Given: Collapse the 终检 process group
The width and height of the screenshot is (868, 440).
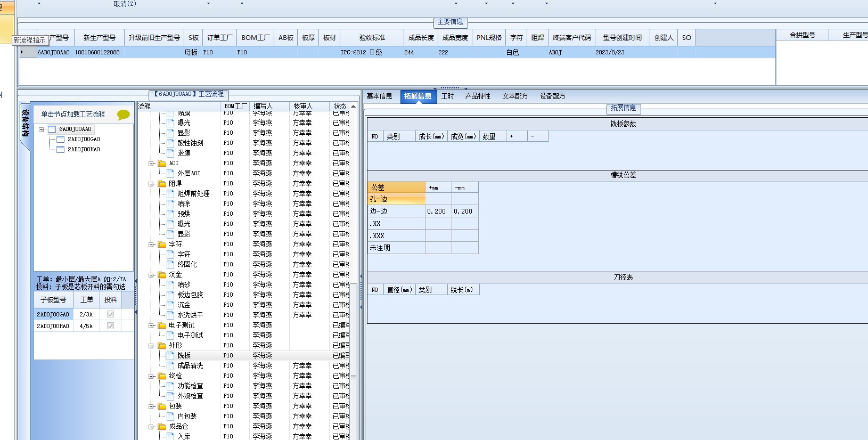Looking at the screenshot, I should [x=152, y=376].
